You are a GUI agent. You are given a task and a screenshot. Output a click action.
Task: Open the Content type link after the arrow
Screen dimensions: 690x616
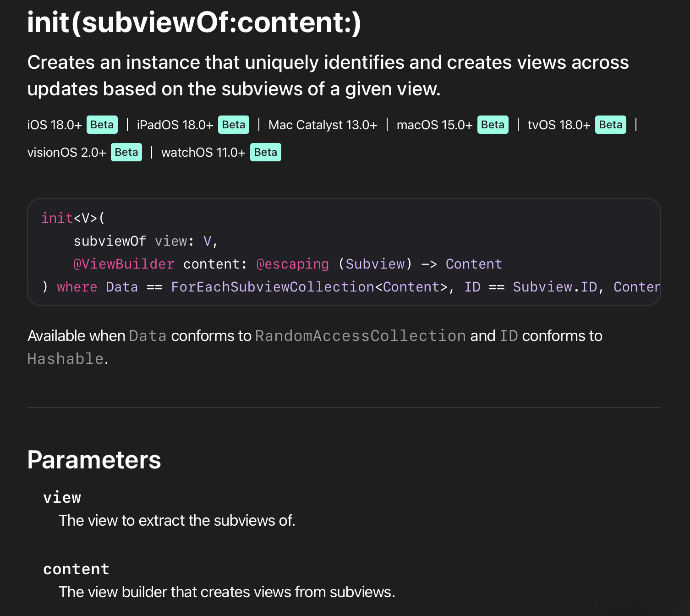(x=474, y=264)
